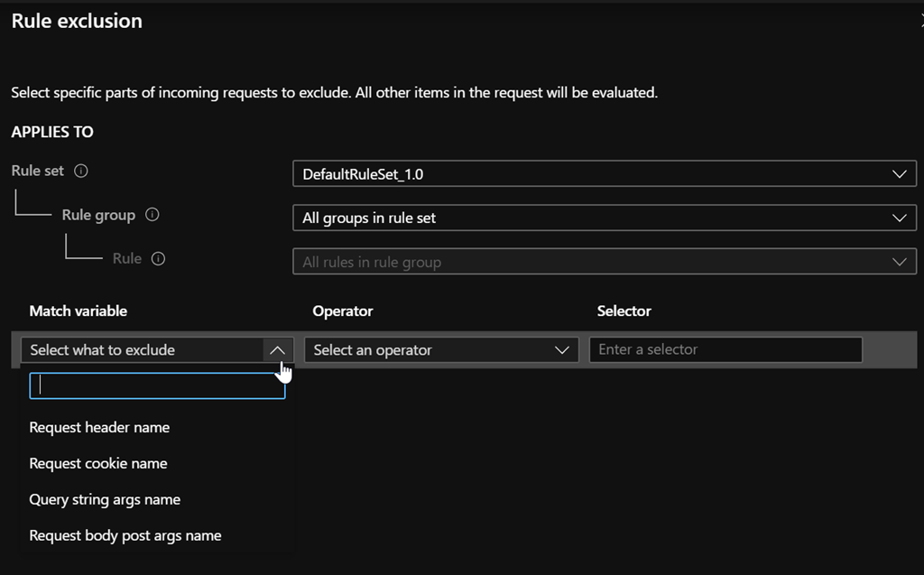Click the down chevron on the Operator dropdown

point(564,350)
